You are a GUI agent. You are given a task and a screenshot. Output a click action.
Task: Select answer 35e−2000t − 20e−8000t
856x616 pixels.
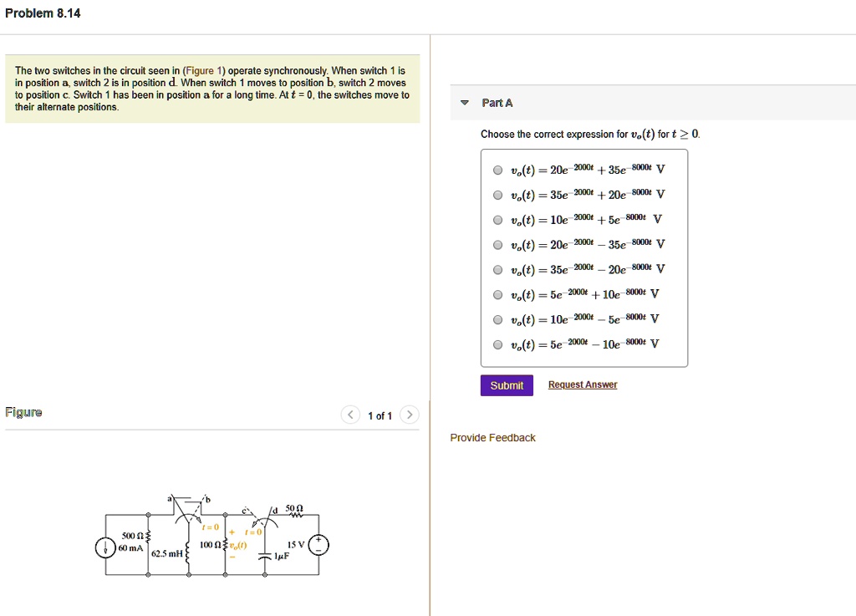pyautogui.click(x=497, y=269)
